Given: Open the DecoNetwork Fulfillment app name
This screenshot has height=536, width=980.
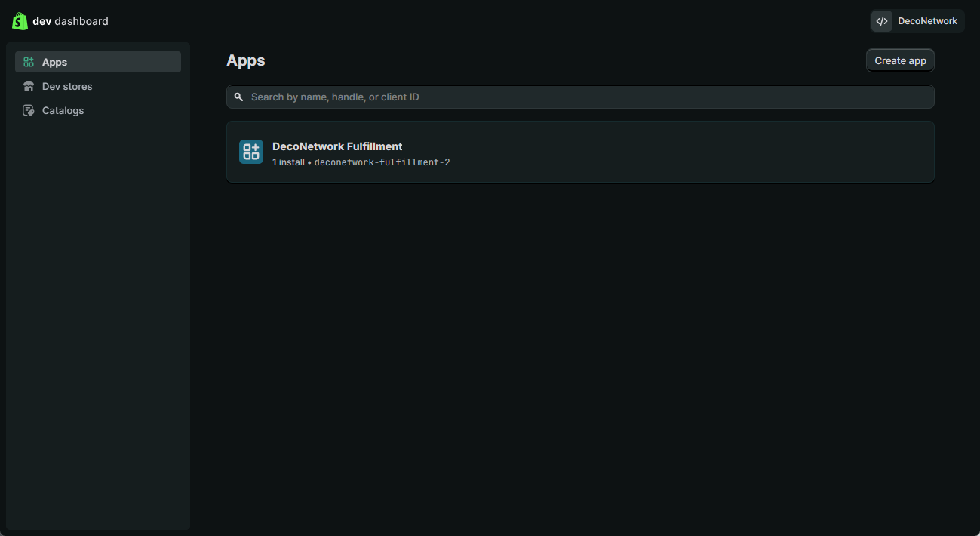Looking at the screenshot, I should click(337, 146).
